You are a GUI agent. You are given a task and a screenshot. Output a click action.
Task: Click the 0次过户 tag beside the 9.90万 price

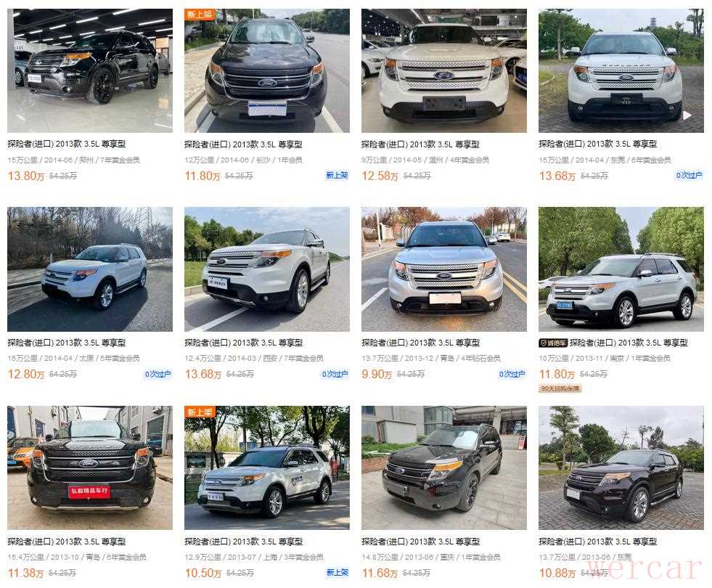pyautogui.click(x=512, y=374)
